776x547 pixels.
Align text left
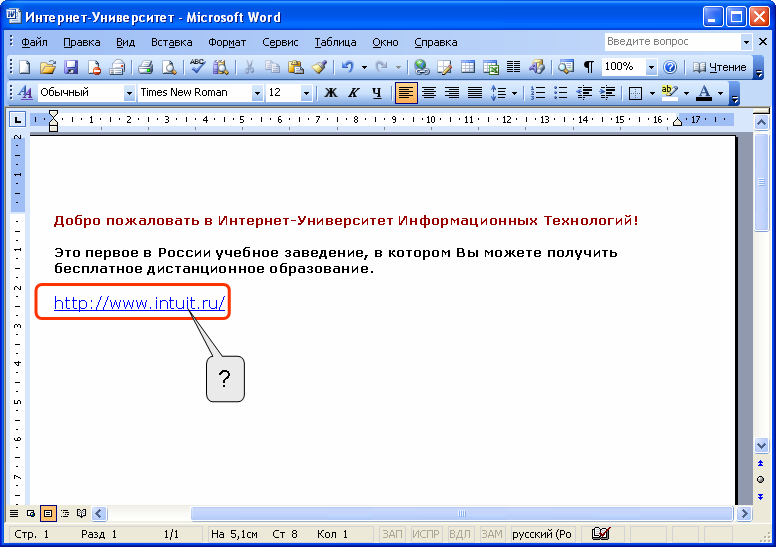[406, 93]
